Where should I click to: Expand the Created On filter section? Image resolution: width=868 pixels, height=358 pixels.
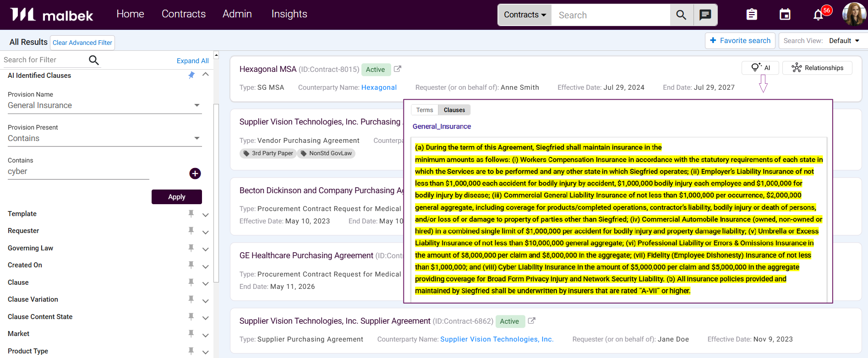pos(206,266)
